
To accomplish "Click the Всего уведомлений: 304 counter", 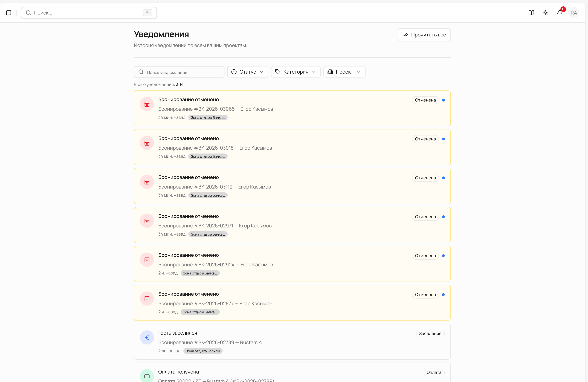I will 159,85.
